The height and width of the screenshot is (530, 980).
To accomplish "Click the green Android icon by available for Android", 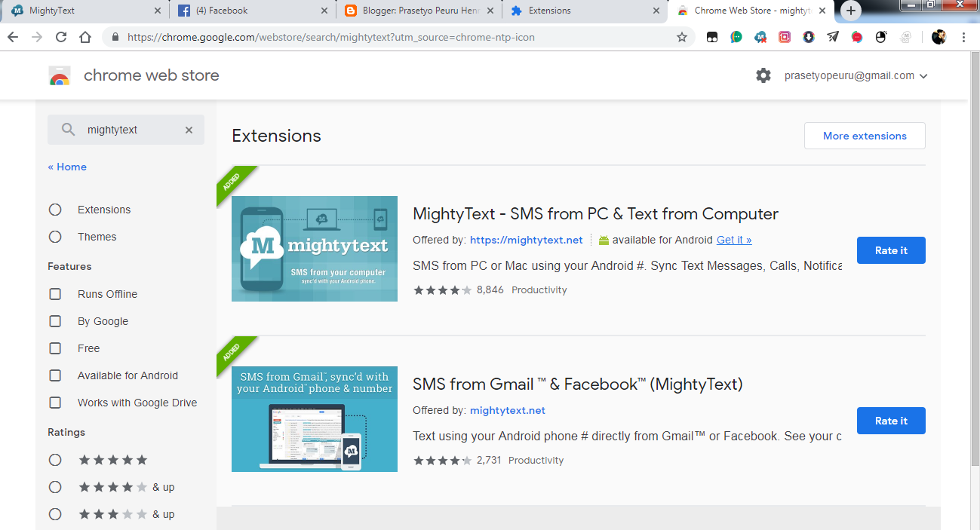I will pos(604,240).
